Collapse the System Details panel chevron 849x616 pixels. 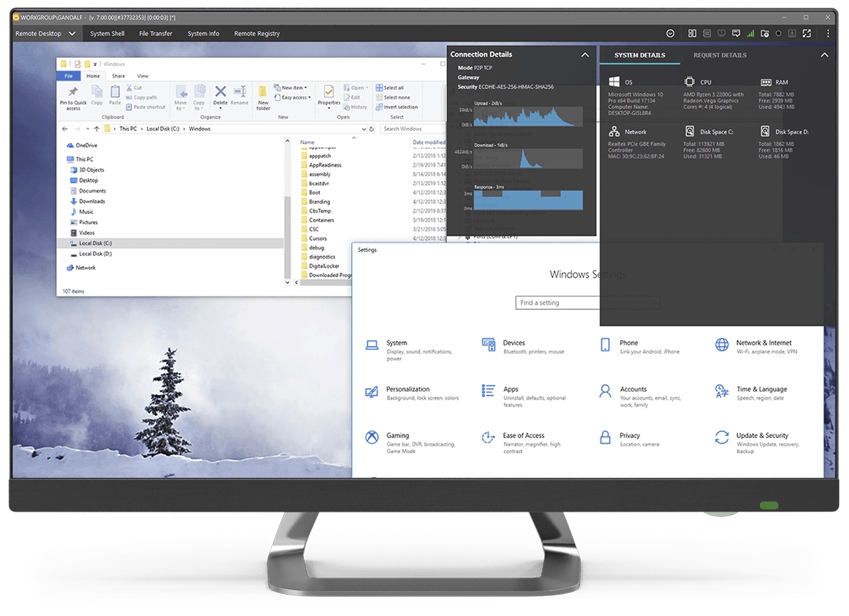point(824,54)
